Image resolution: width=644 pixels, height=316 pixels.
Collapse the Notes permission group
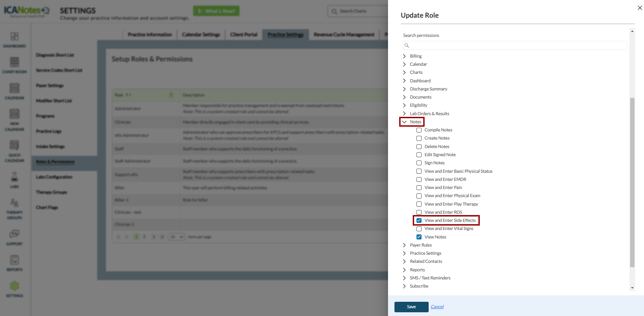404,122
